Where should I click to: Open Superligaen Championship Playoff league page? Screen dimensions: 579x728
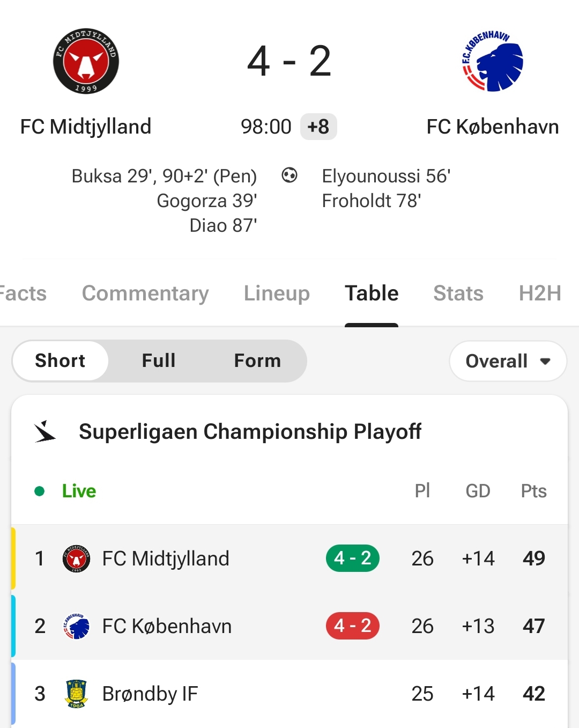click(250, 431)
